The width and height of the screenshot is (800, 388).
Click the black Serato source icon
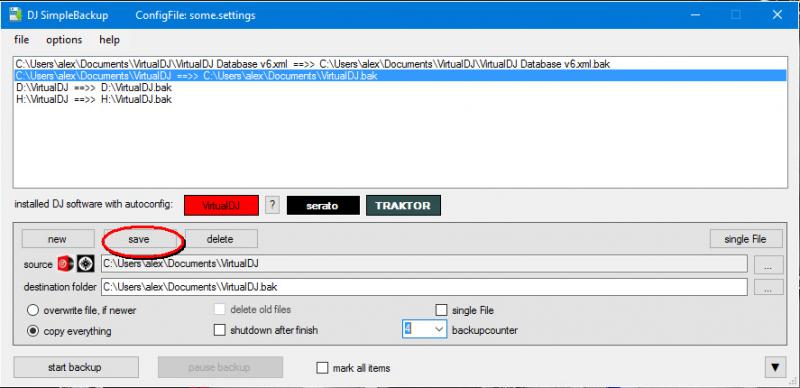[x=86, y=264]
